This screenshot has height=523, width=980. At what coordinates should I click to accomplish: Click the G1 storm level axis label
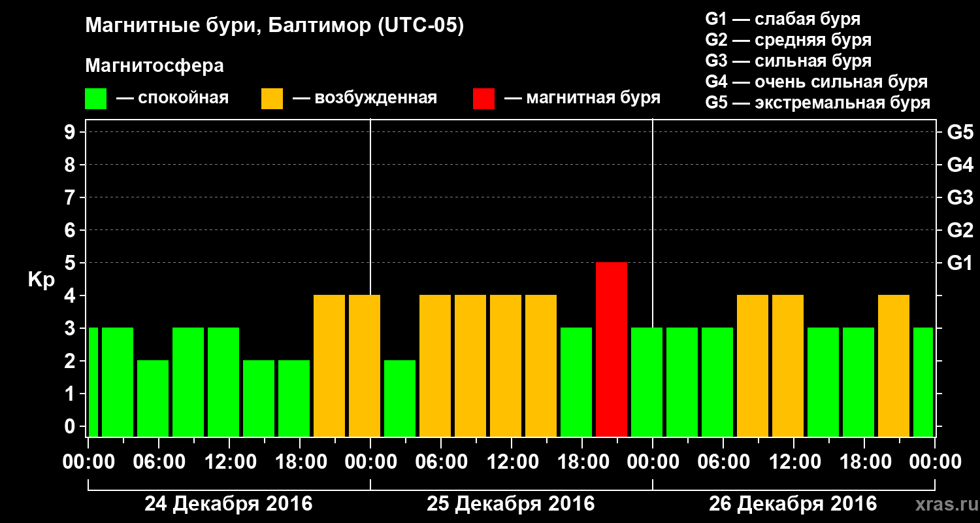pyautogui.click(x=960, y=263)
